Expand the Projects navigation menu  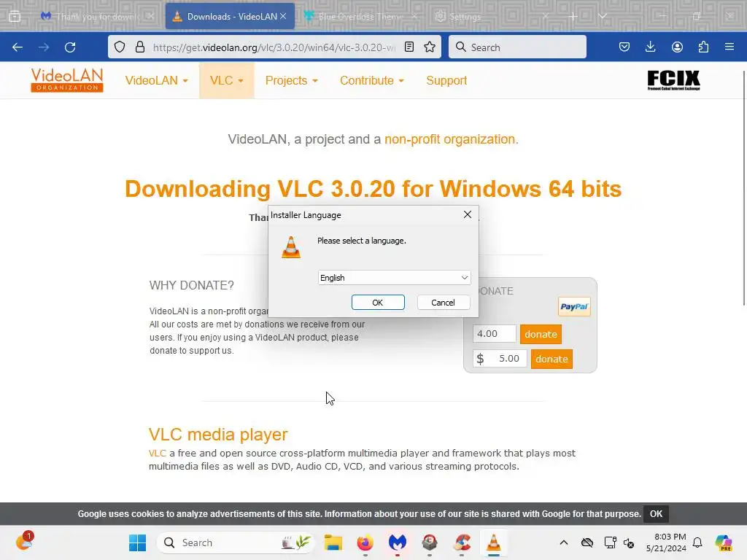tap(291, 80)
